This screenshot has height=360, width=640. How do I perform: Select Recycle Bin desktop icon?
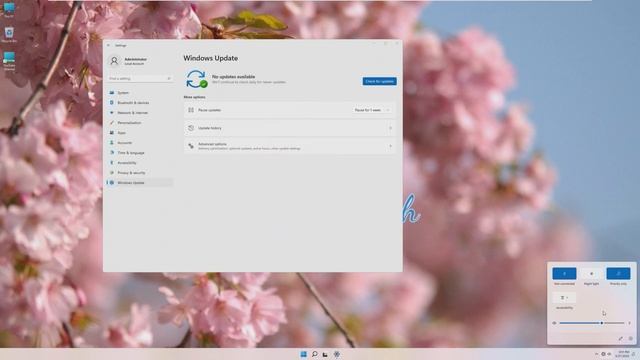click(9, 34)
